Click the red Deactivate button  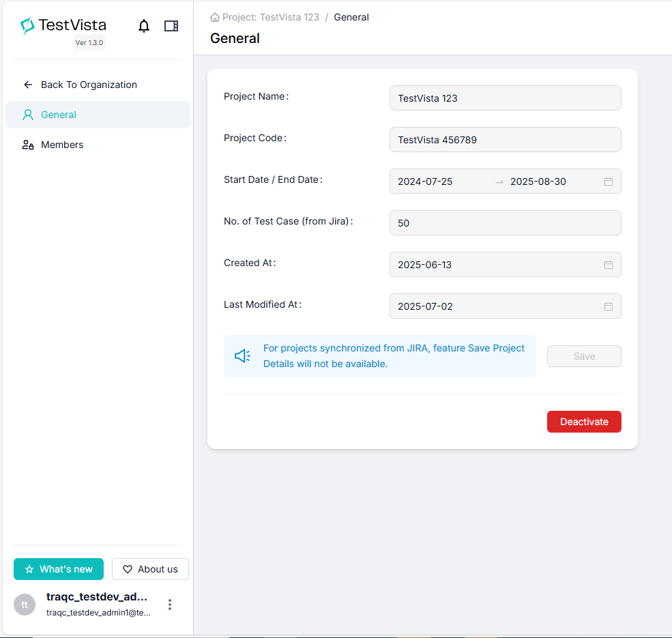(x=584, y=422)
